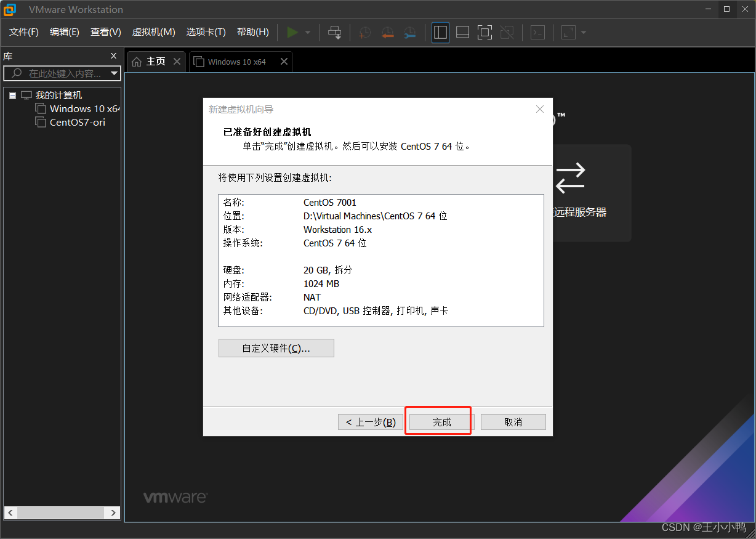Screen dimensions: 756x539
Task: Click the search magnifier icon in library
Action: click(17, 73)
